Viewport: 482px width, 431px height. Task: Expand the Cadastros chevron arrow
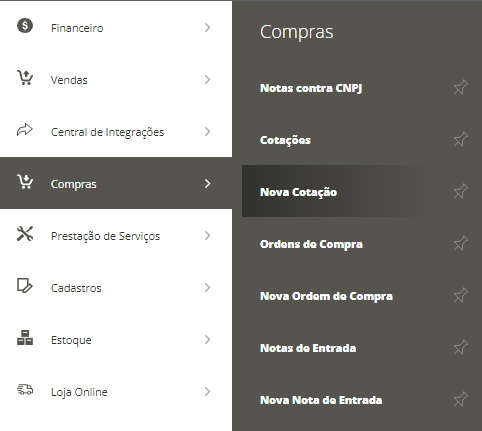(208, 288)
